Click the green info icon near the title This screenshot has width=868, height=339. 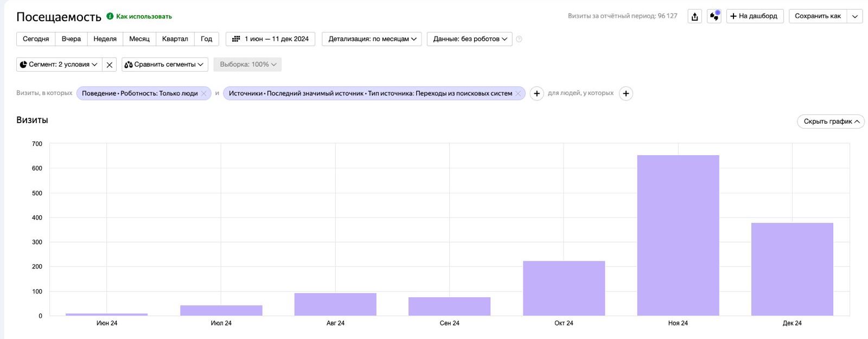coord(110,16)
